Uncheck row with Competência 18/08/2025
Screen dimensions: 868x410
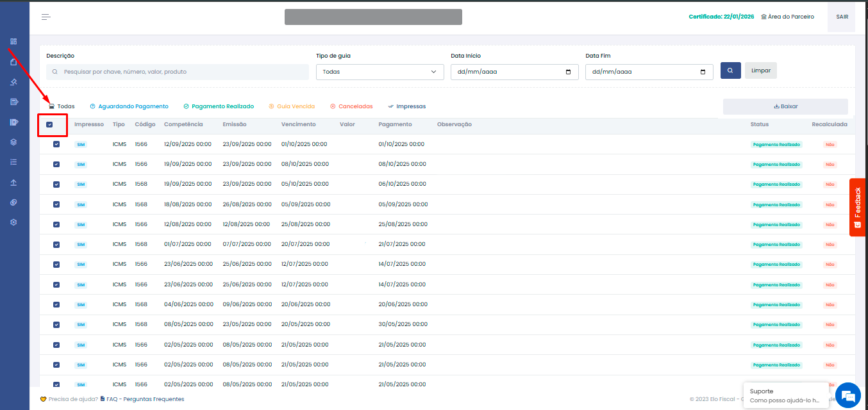click(x=56, y=204)
